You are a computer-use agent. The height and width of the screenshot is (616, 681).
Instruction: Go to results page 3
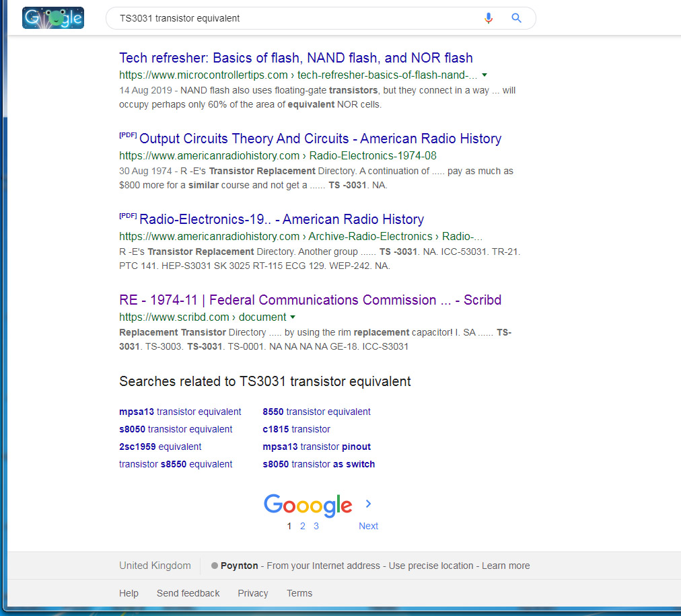click(x=316, y=526)
